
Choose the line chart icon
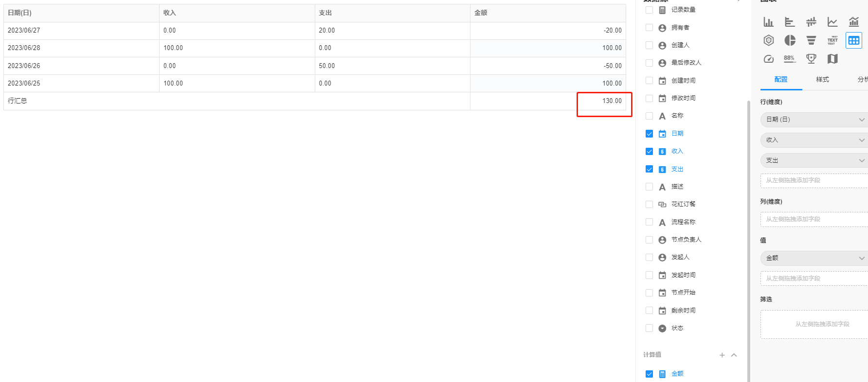[832, 22]
